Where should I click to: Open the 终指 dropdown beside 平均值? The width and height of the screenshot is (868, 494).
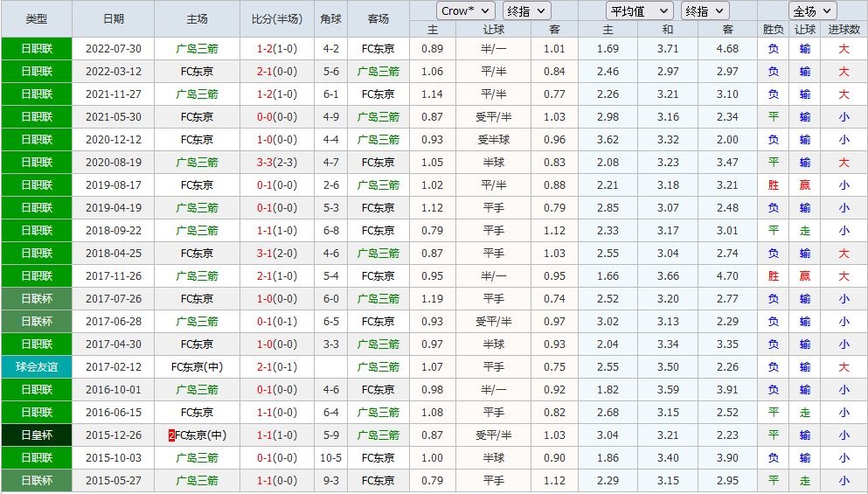(705, 11)
